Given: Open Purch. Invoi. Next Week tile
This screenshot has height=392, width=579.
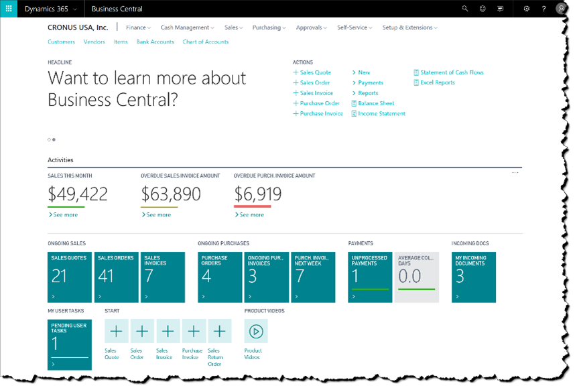Looking at the screenshot, I should (313, 277).
